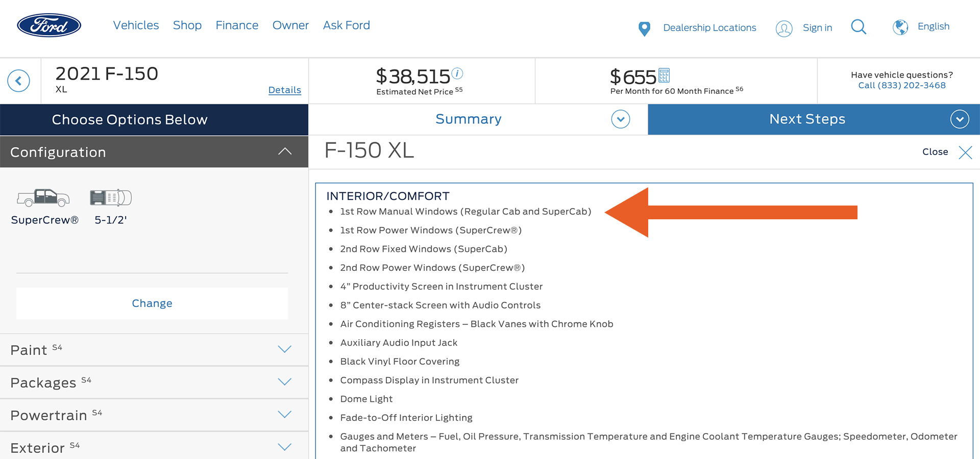Viewport: 980px width, 459px height.
Task: Select the SuperCrew cab truck icon
Action: pos(43,198)
